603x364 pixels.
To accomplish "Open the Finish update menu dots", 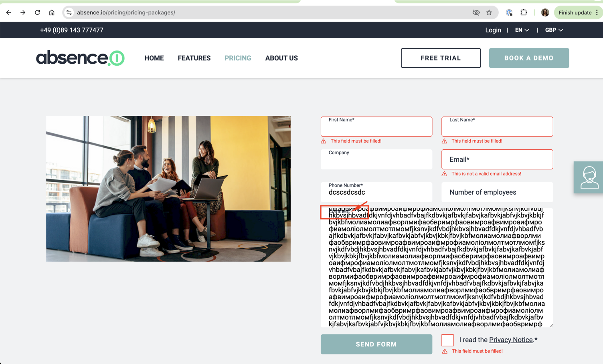I will 597,12.
